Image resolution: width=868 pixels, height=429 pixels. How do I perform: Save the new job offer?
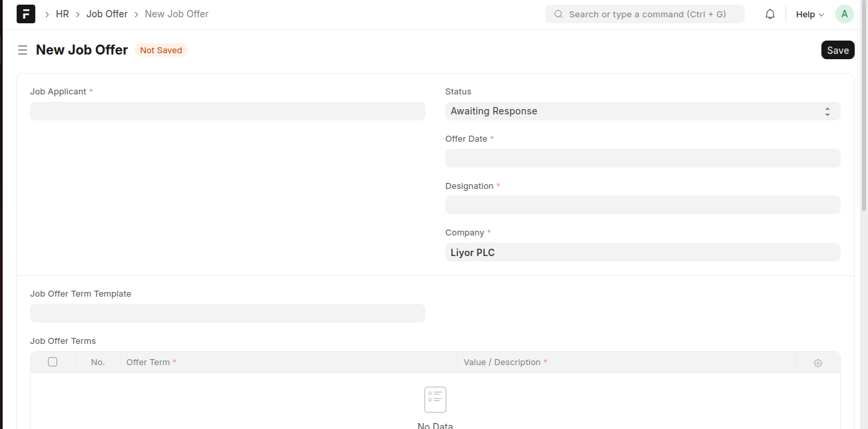click(x=837, y=50)
